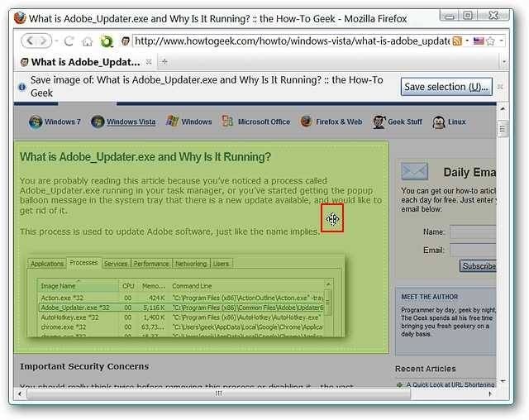This screenshot has height=420, width=529.
Task: Open the Windows category link
Action: click(197, 122)
